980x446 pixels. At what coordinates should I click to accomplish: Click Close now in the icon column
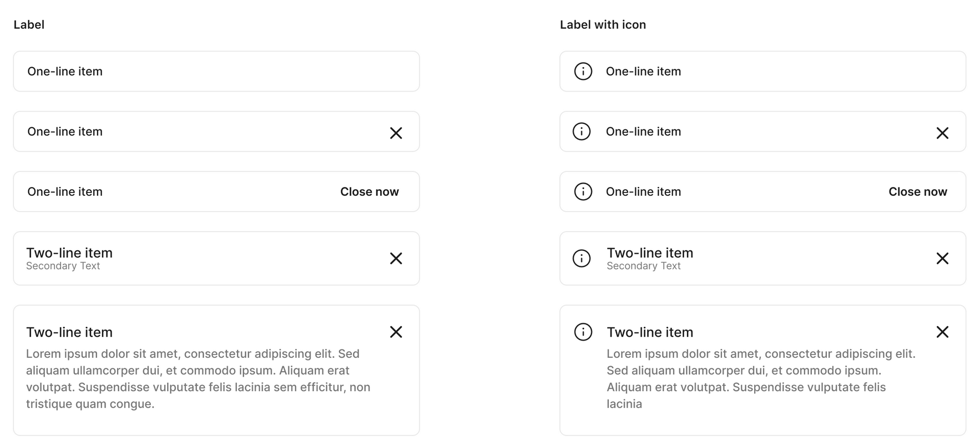click(918, 191)
